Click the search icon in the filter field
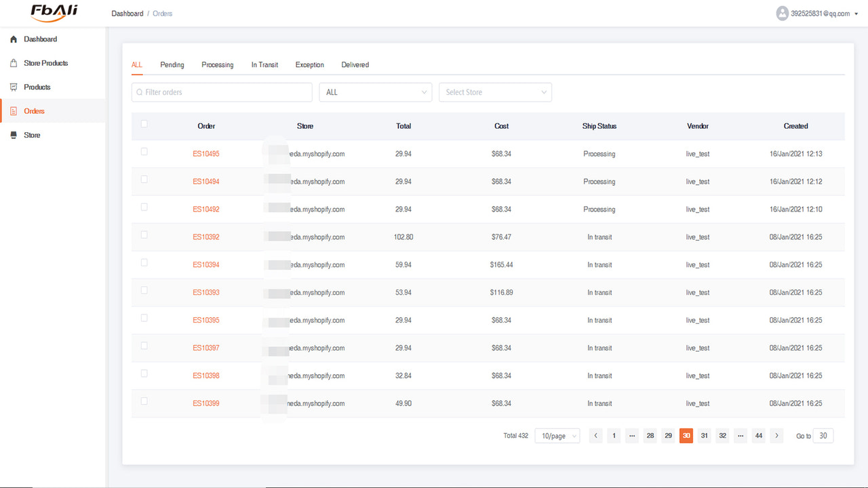This screenshot has height=488, width=868. pos(138,92)
